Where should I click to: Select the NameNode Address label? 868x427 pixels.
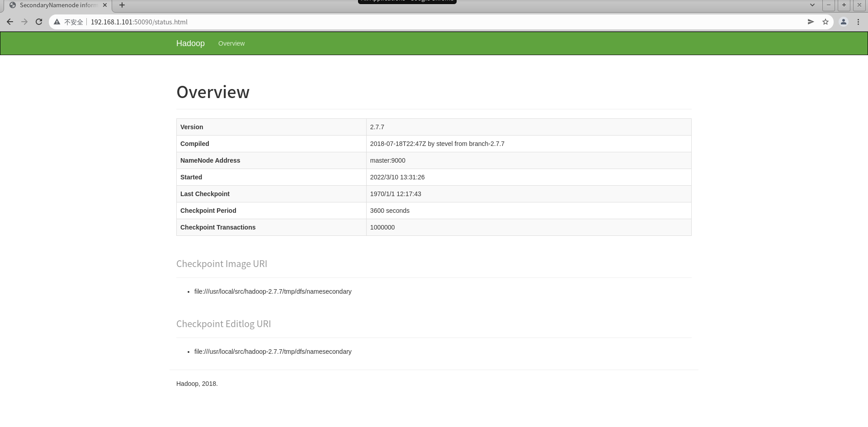(x=210, y=160)
